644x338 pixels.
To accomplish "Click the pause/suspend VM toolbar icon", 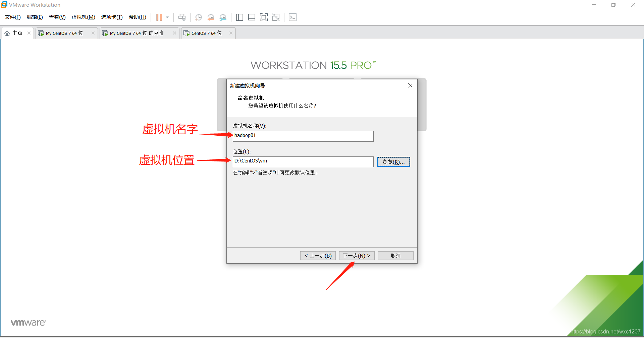I will (x=159, y=17).
